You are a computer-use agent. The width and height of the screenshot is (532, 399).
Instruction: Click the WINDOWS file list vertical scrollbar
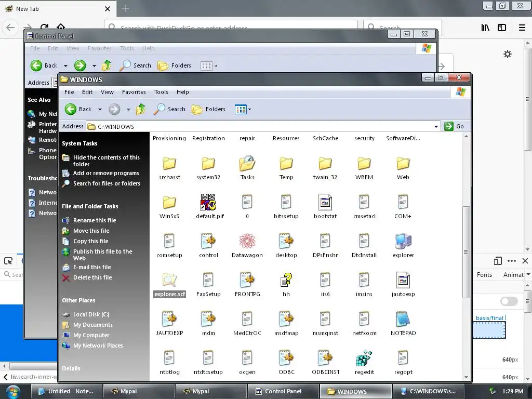point(467,253)
